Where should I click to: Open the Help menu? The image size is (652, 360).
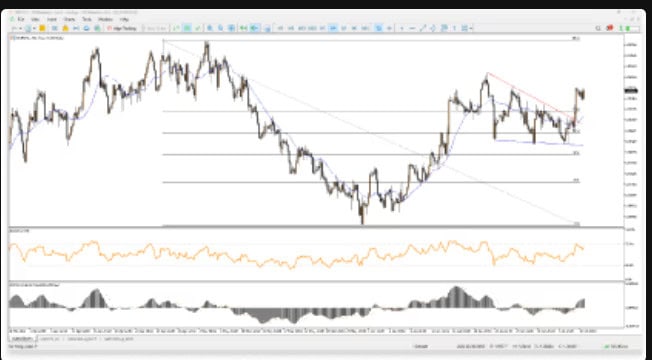point(124,19)
